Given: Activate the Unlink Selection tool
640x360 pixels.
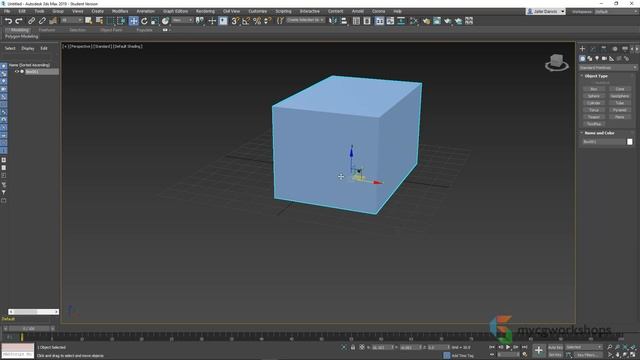Looking at the screenshot, I should [x=42, y=21].
